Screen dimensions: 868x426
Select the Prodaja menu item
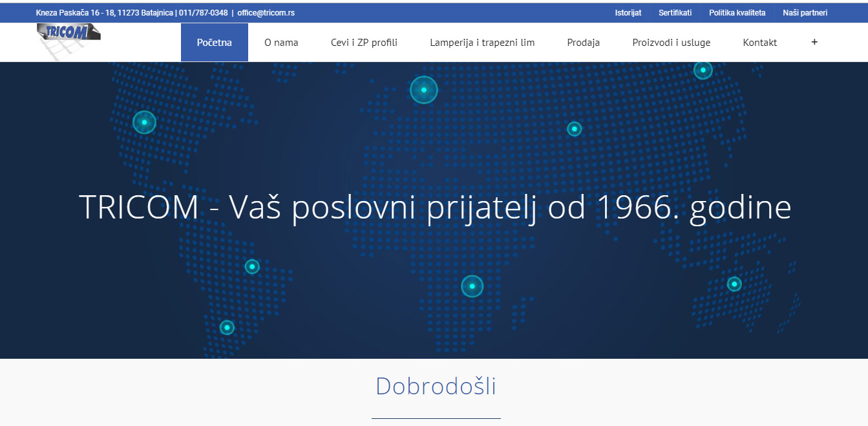click(x=584, y=43)
